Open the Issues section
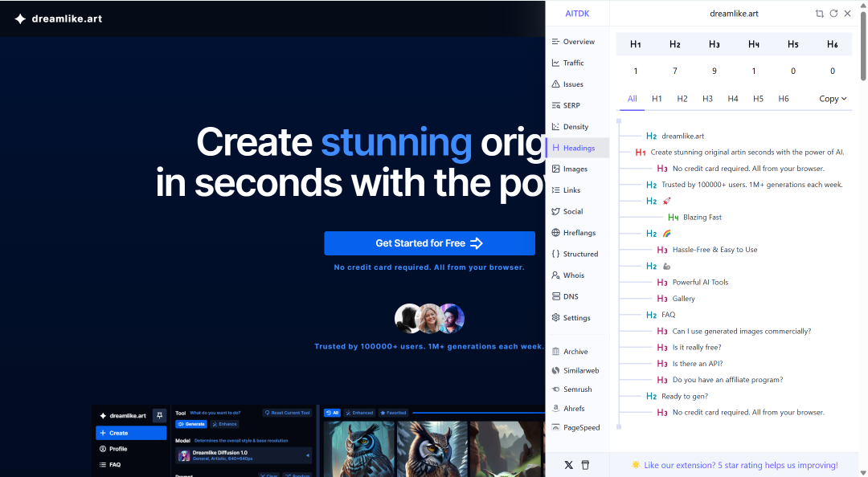This screenshot has height=477, width=868. [x=568, y=84]
